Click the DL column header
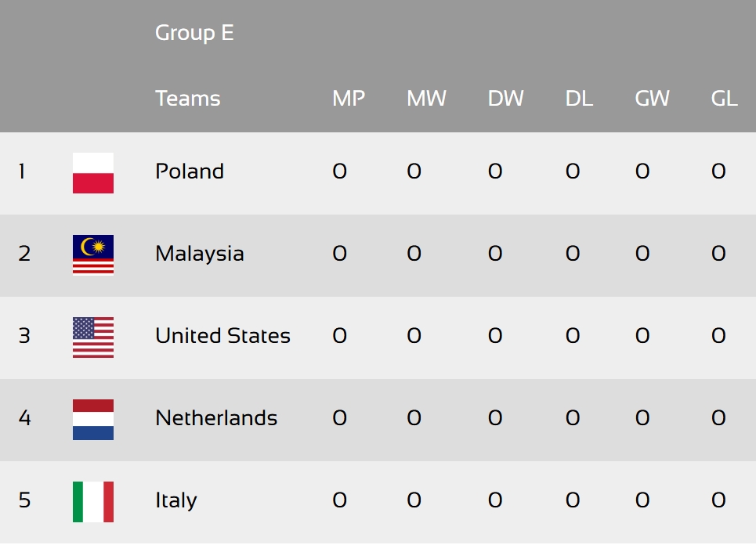756x545 pixels. click(579, 99)
